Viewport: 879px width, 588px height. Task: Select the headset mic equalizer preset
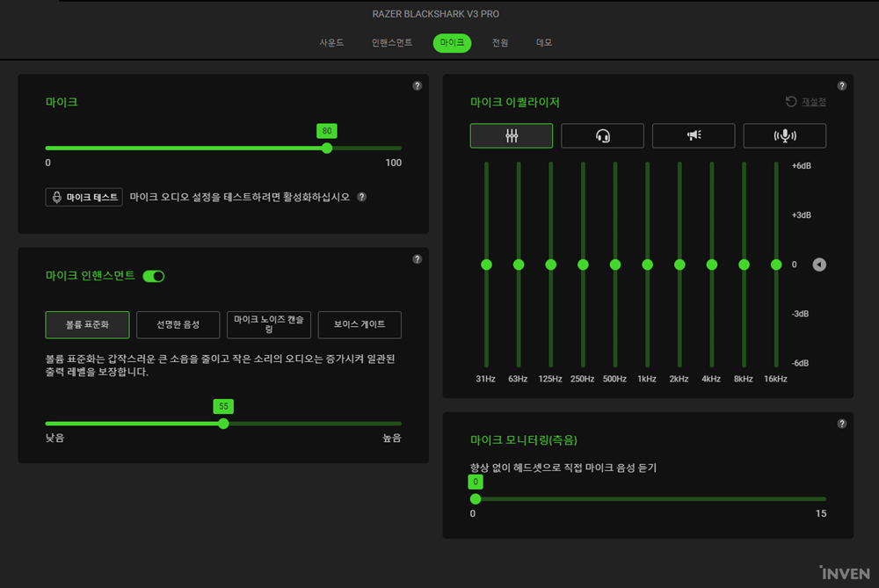[x=603, y=135]
